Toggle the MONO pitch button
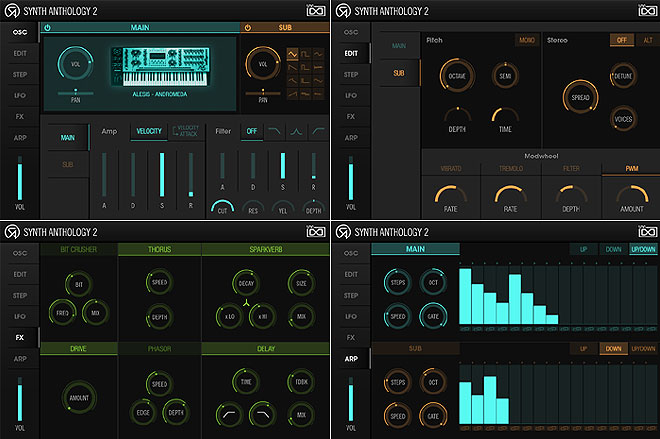The height and width of the screenshot is (439, 660). (x=526, y=40)
